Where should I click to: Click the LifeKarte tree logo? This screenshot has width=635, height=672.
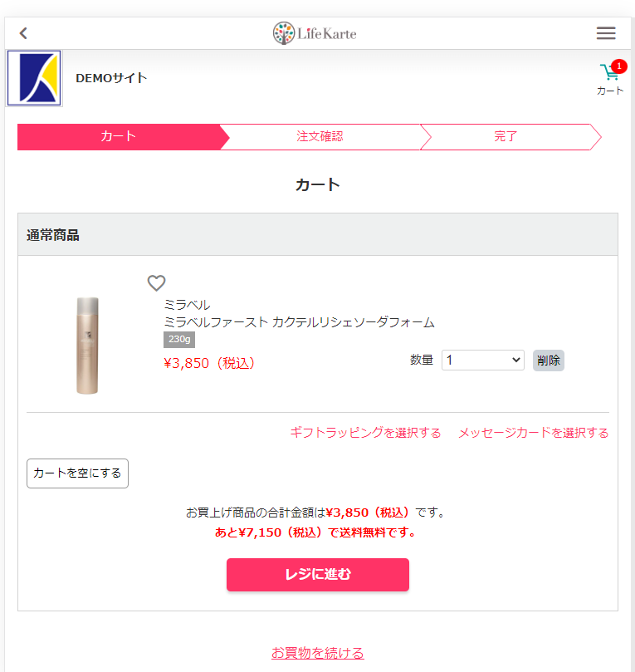[x=283, y=33]
